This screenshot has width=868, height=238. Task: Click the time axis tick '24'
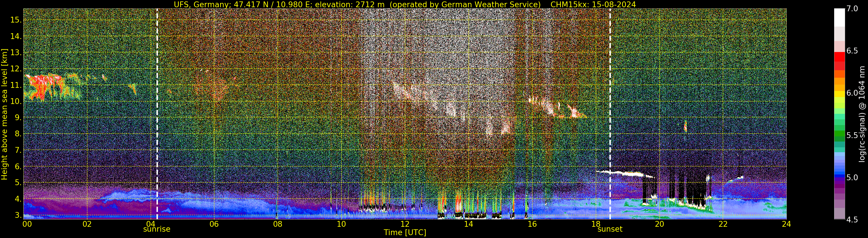pyautogui.click(x=786, y=224)
